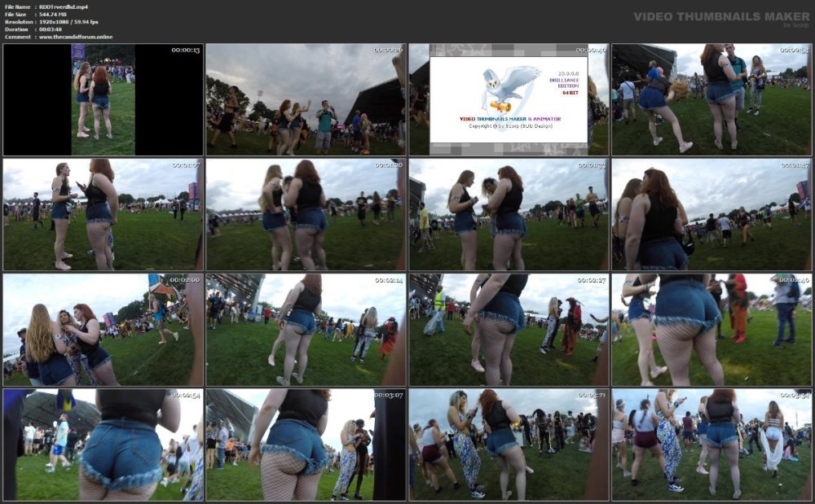Open the thumbnail stamped 00:02:14
This screenshot has width=815, height=504.
pyautogui.click(x=306, y=330)
